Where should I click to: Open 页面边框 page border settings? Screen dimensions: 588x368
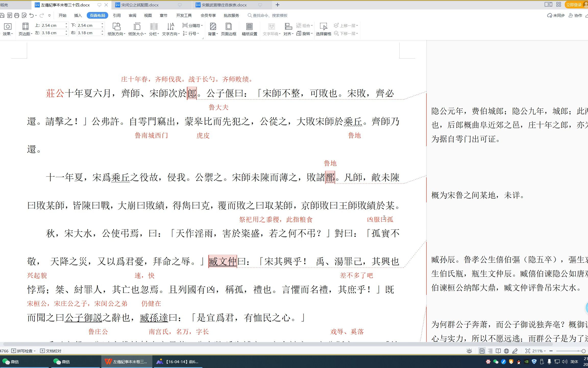point(229,29)
